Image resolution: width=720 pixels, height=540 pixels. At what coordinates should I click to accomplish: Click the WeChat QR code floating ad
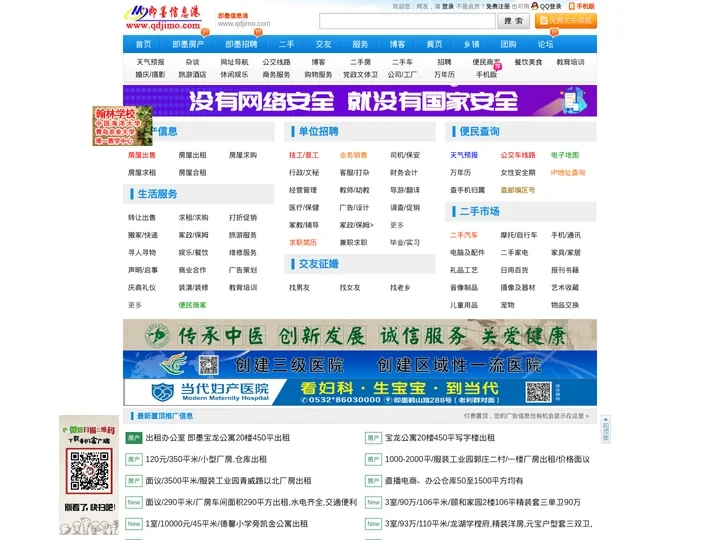[x=89, y=475]
